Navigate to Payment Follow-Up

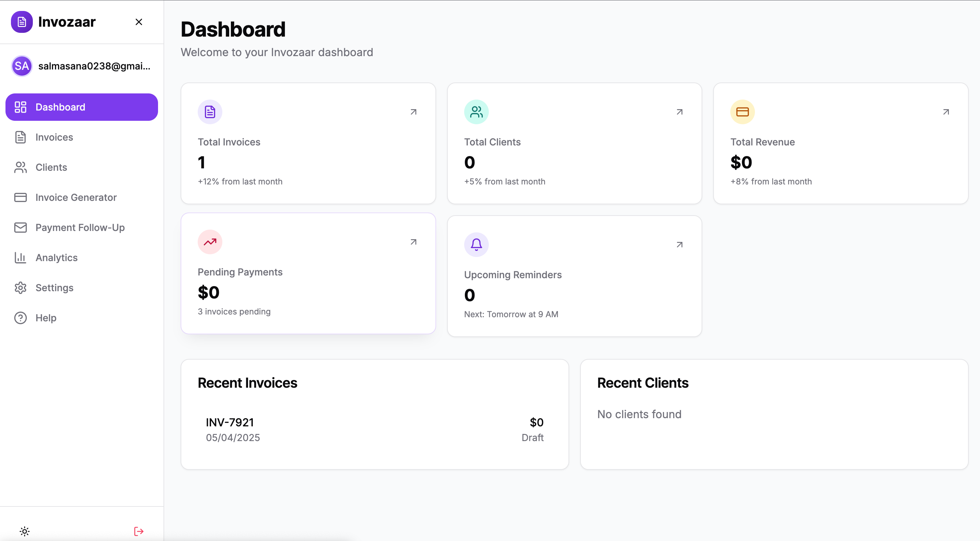point(80,228)
